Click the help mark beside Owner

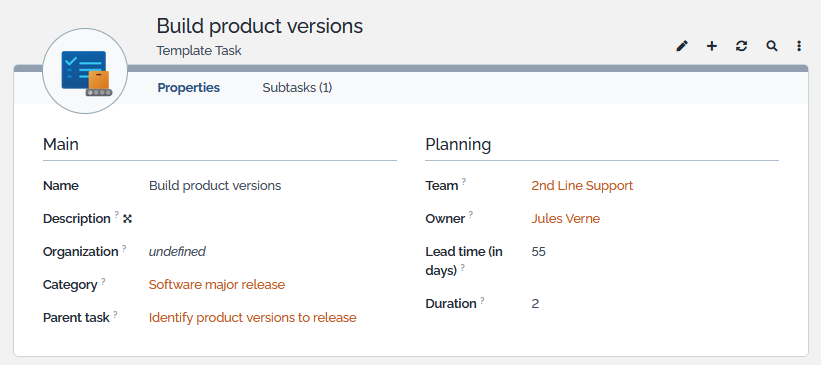[x=471, y=215]
